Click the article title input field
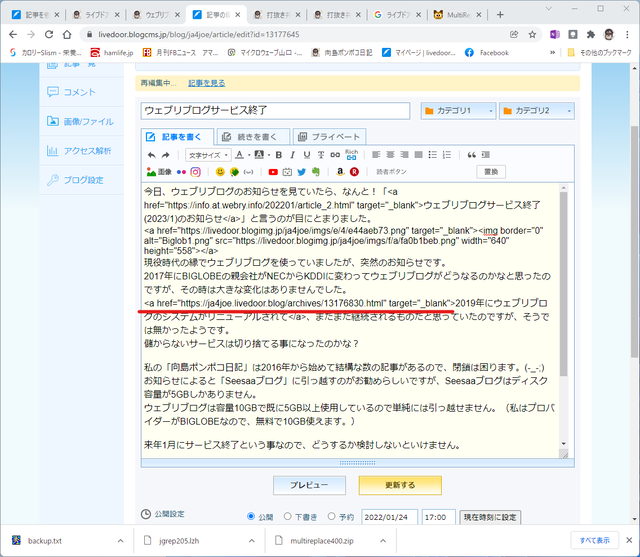 click(276, 111)
